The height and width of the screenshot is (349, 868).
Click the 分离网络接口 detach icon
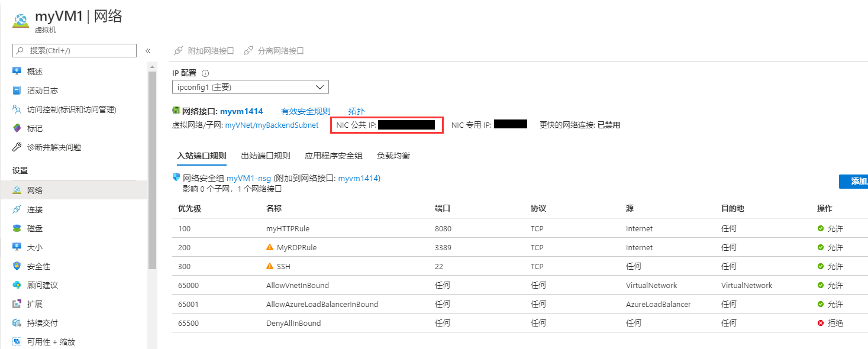click(249, 51)
